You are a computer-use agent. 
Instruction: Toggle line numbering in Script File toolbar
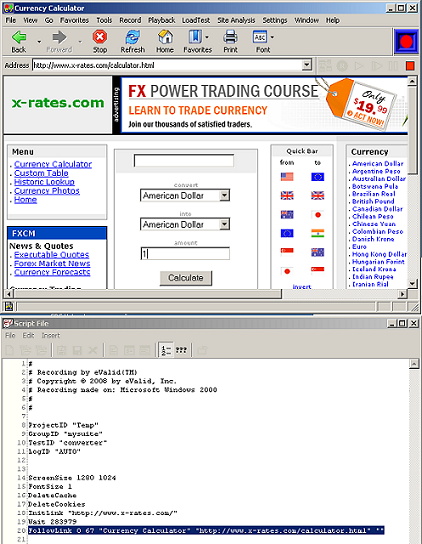coord(166,350)
